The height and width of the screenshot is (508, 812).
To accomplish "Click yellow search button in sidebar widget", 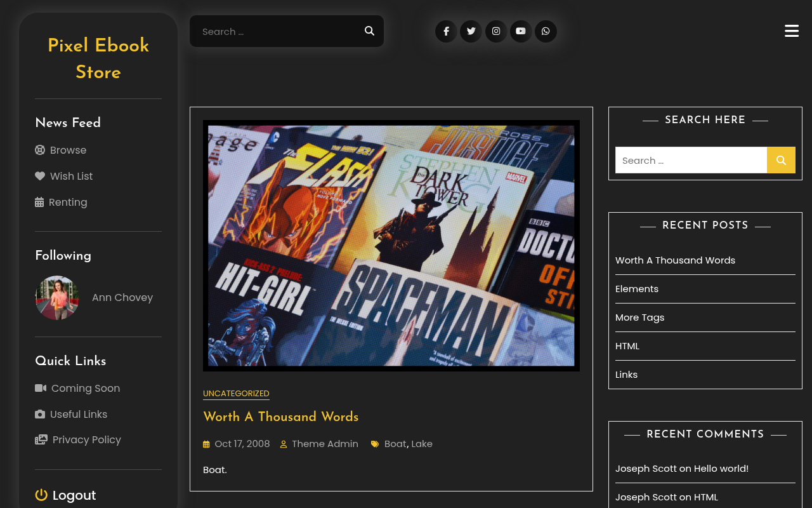I will [781, 160].
